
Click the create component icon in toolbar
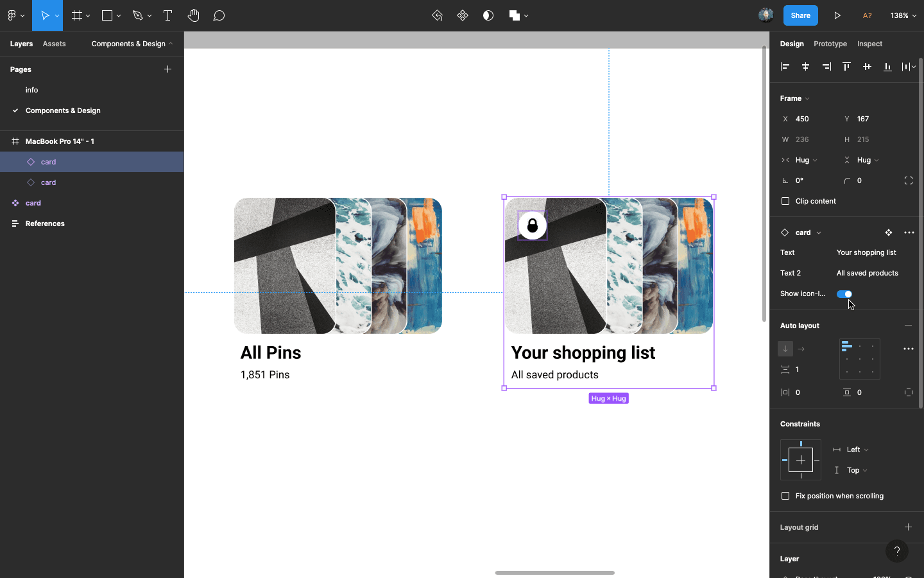[463, 15]
